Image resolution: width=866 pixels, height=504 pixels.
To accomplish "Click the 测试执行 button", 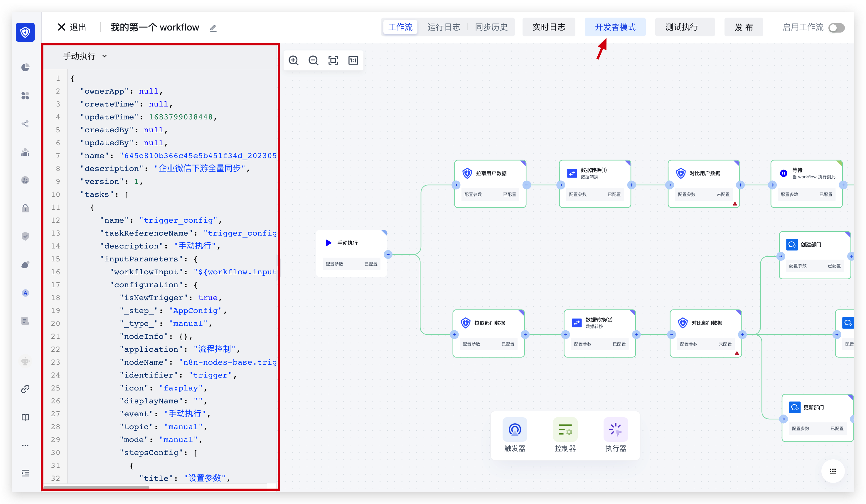I will coord(681,27).
